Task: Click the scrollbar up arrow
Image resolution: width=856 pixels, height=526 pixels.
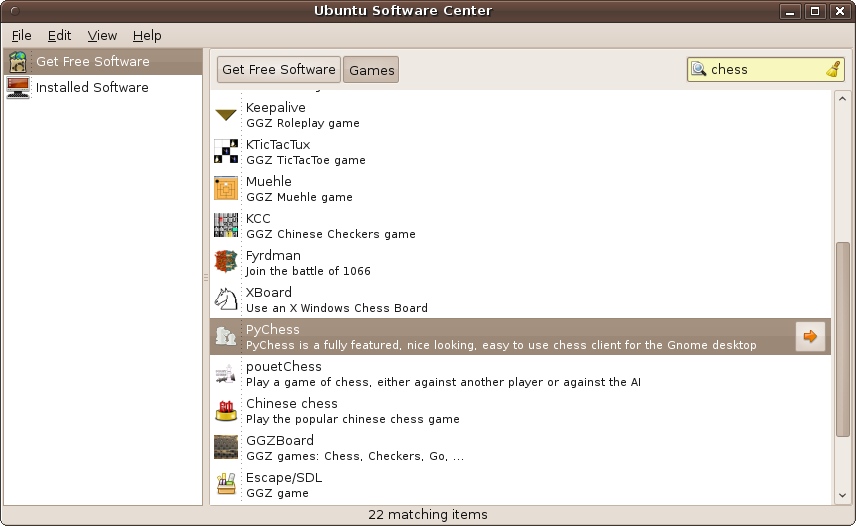Action: pyautogui.click(x=842, y=99)
